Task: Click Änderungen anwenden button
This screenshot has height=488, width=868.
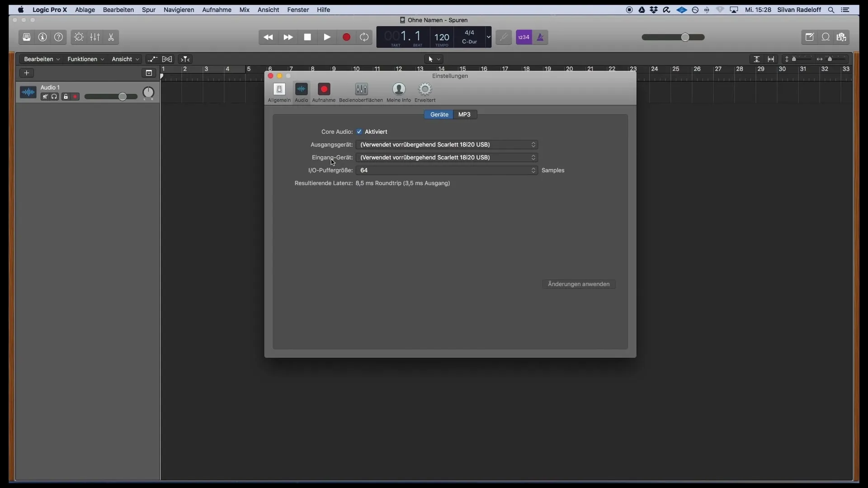Action: tap(579, 284)
